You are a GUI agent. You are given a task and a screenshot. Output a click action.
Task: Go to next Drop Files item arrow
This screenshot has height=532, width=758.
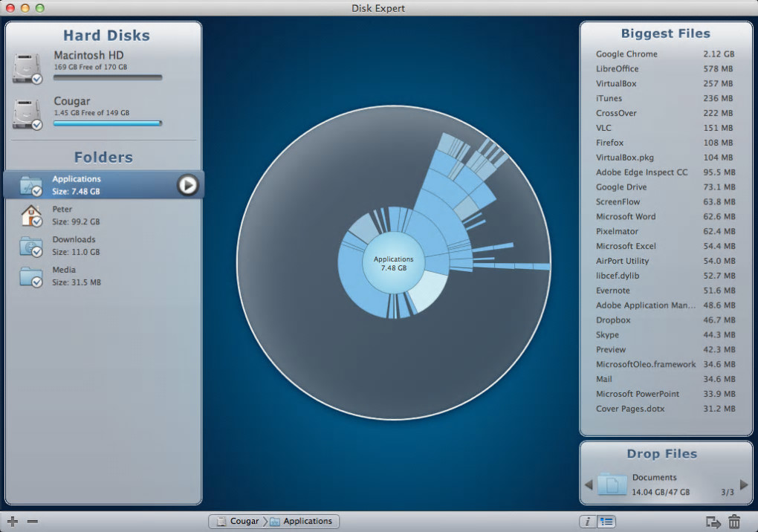click(x=744, y=484)
